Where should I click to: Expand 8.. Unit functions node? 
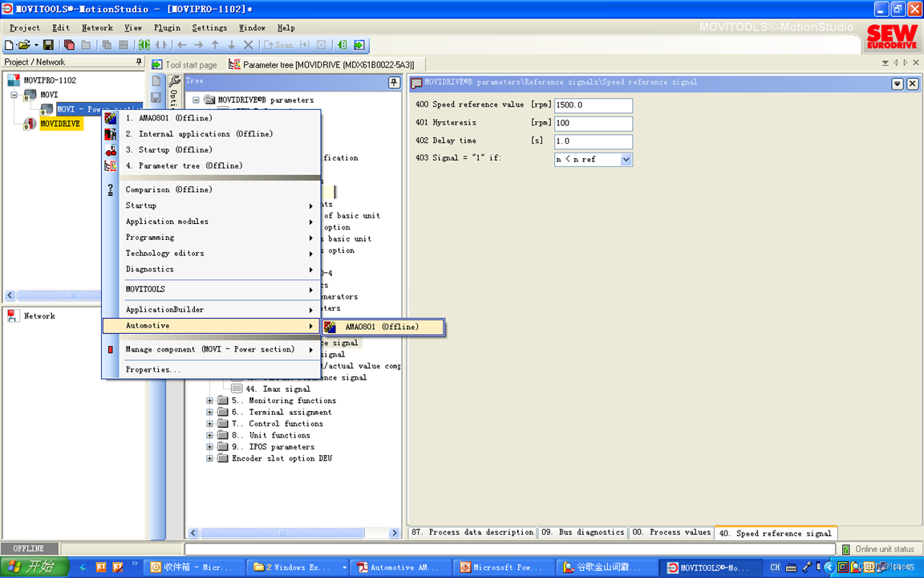coord(210,435)
